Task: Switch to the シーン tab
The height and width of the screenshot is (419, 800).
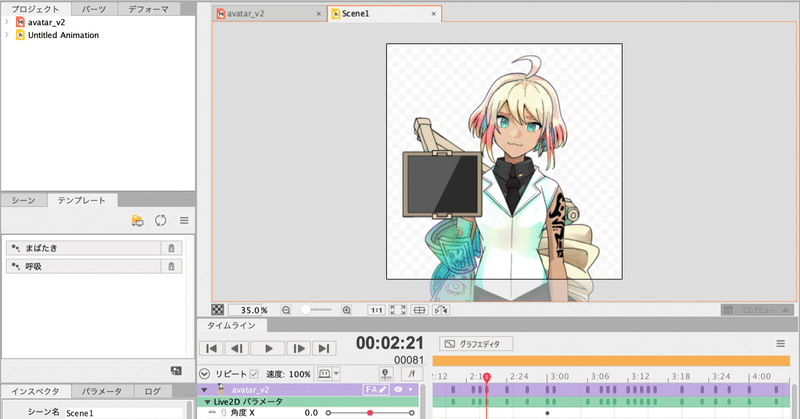Action: point(23,200)
